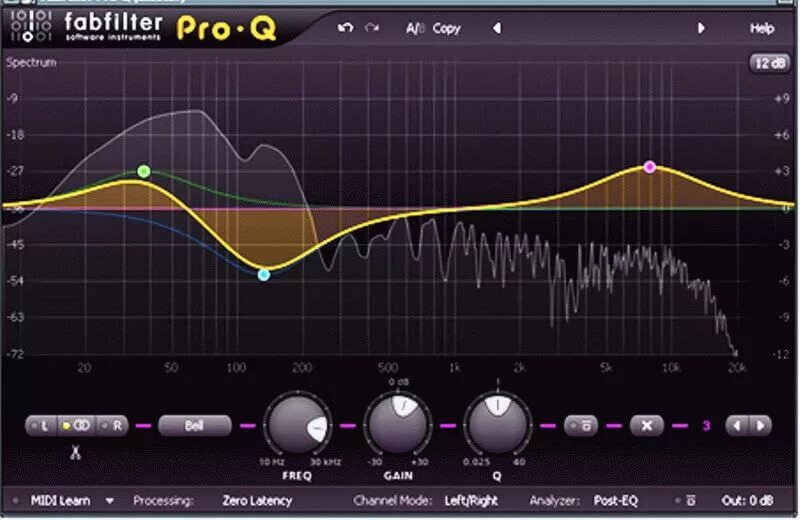Select the pink EQ band node
This screenshot has width=800, height=520.
(649, 167)
